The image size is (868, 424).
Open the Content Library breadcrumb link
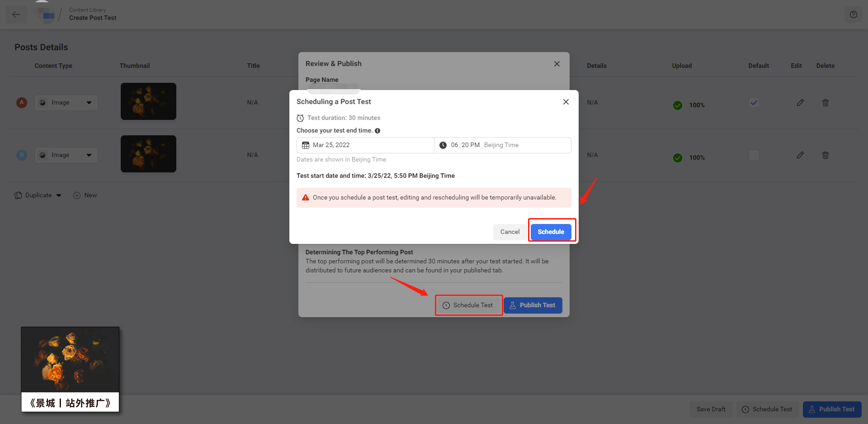(87, 10)
